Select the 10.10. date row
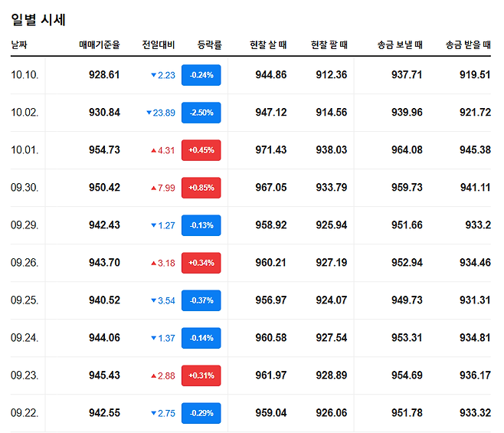The width and height of the screenshot is (504, 433). tap(25, 75)
